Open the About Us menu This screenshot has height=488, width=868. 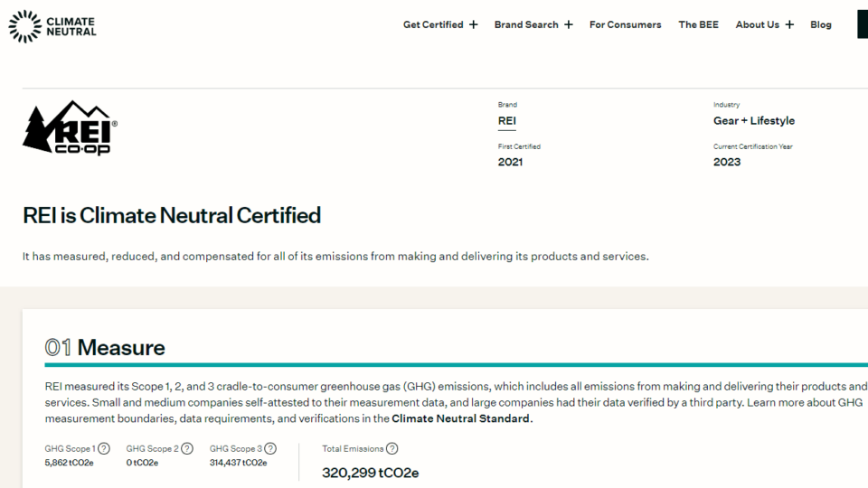(758, 24)
